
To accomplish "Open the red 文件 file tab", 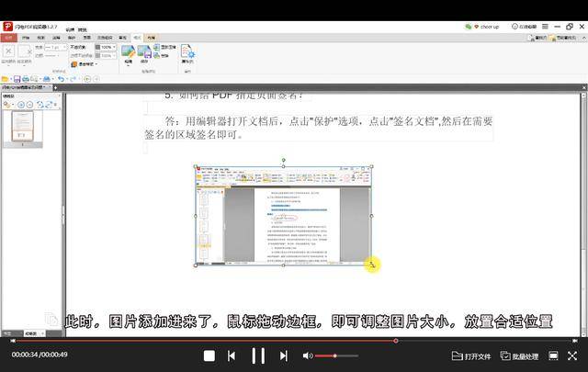I will pyautogui.click(x=9, y=38).
